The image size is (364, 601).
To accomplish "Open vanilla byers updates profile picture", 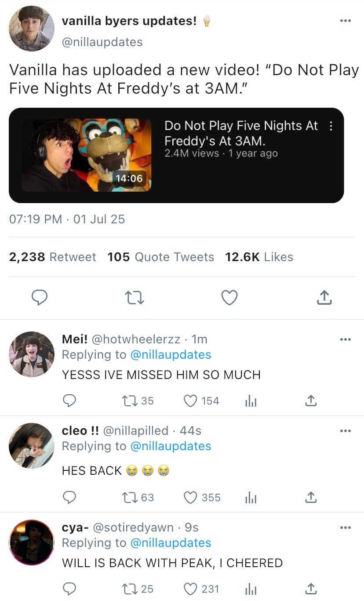I will pyautogui.click(x=32, y=29).
